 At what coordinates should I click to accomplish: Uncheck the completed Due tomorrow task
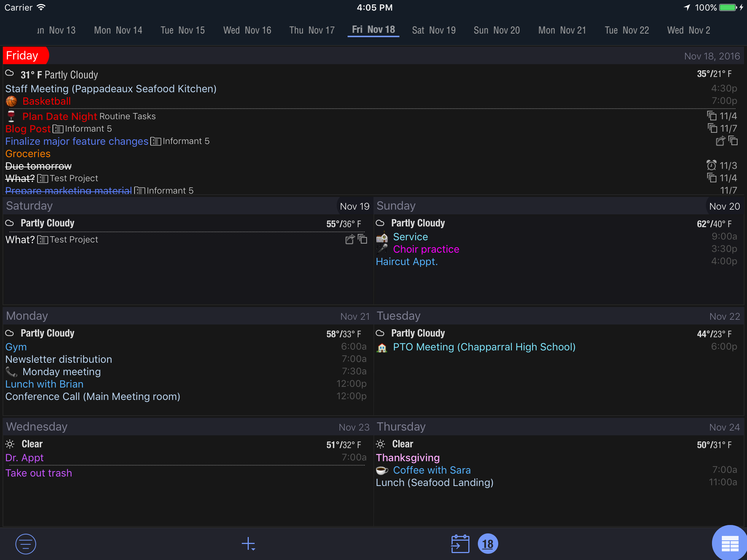click(38, 166)
